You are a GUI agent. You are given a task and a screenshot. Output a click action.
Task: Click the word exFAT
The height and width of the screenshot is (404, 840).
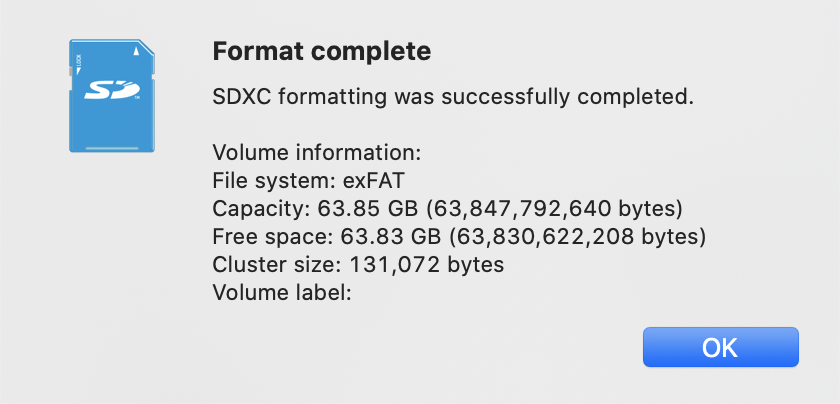(373, 181)
